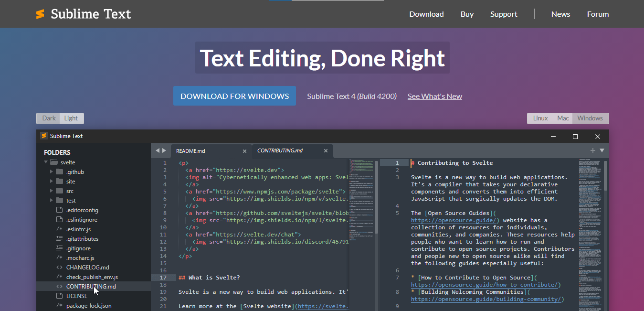The height and width of the screenshot is (311, 644).
Task: Open the tab list dropdown arrow
Action: pos(602,150)
